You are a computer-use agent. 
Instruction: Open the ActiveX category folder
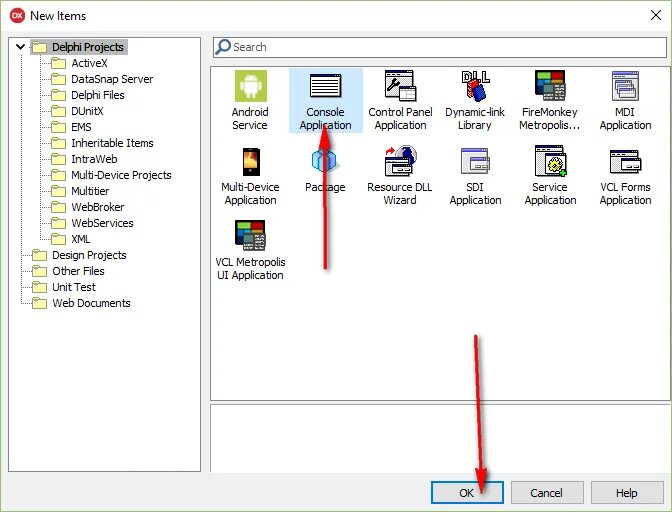tap(79, 63)
